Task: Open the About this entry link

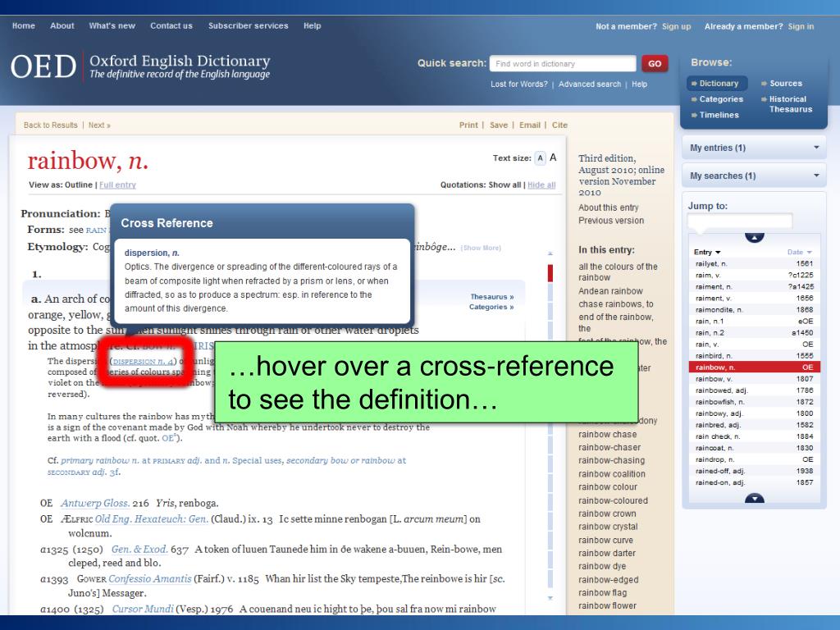Action: [x=608, y=208]
